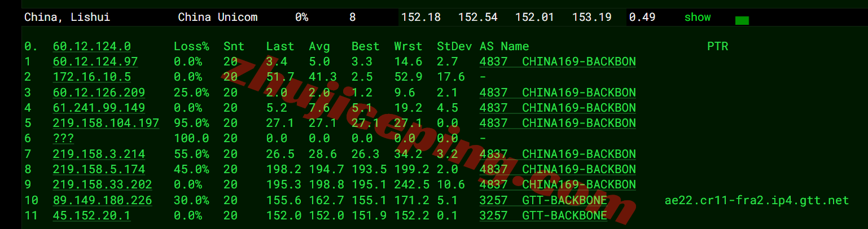Click the 'Wrst' column header
Screen dimensions: 868x229
[408, 46]
